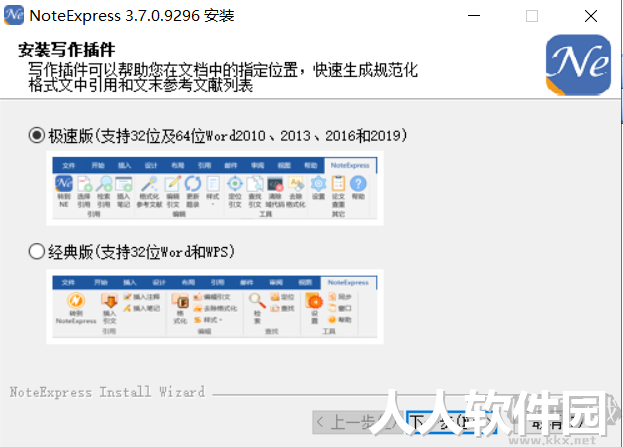This screenshot has width=623, height=447.
Task: Go back using the 上一步 button
Action: pos(357,422)
